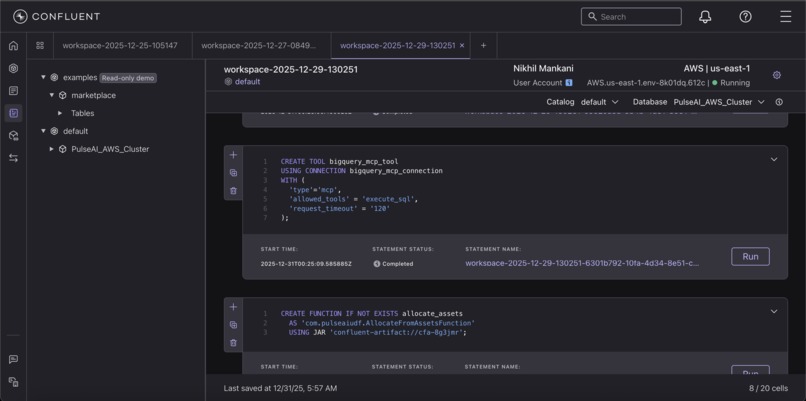
Task: Open the Database PulseAI_AWS_Cluster dropdown
Action: 719,102
